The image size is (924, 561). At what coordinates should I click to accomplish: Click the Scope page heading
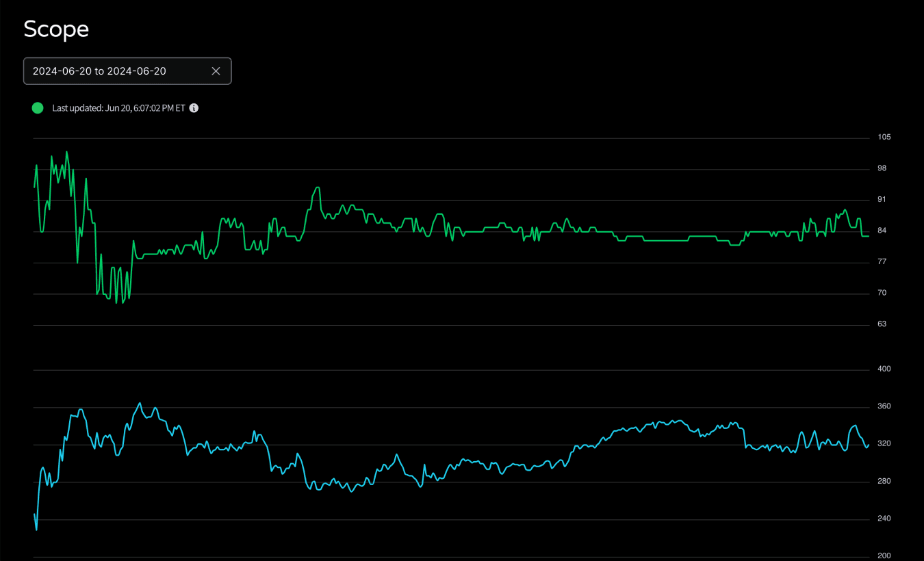pyautogui.click(x=56, y=29)
